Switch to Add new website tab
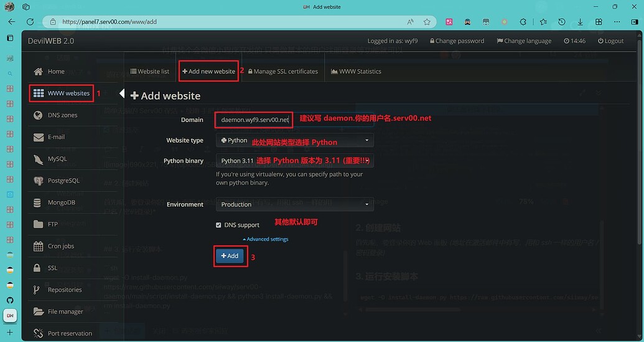The width and height of the screenshot is (644, 342). tap(208, 71)
